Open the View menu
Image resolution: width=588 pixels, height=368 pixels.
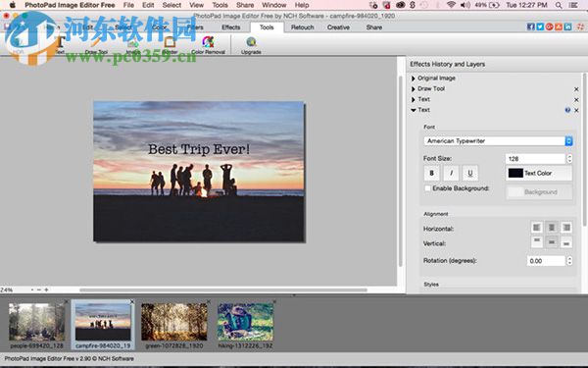tap(197, 5)
